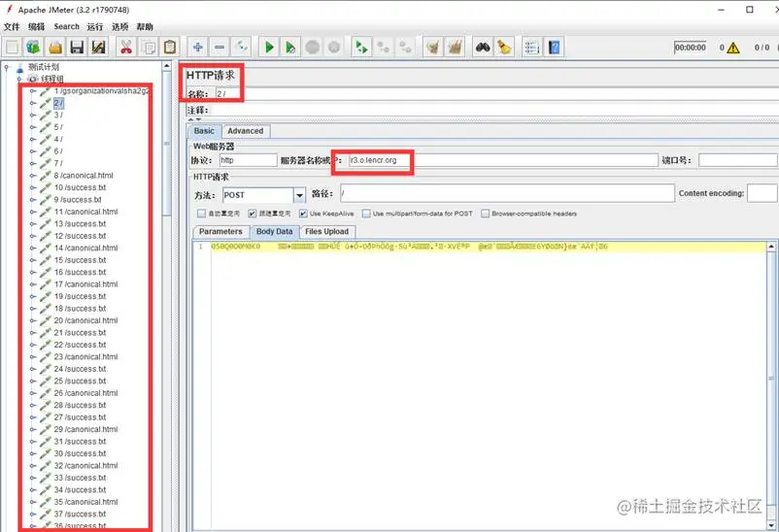Screen dimensions: 779x532
Task: Cut with the scissors icon
Action: point(126,48)
